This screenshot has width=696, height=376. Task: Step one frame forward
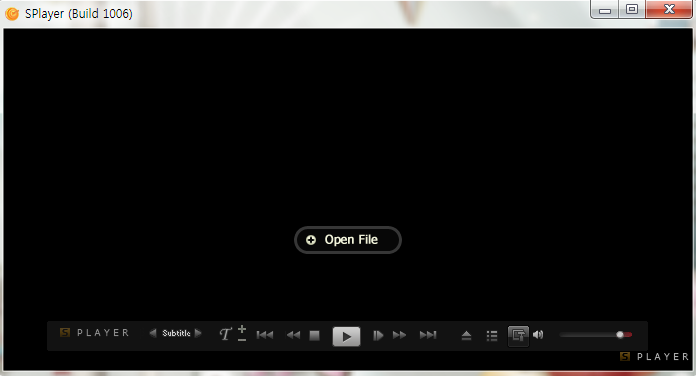(378, 335)
